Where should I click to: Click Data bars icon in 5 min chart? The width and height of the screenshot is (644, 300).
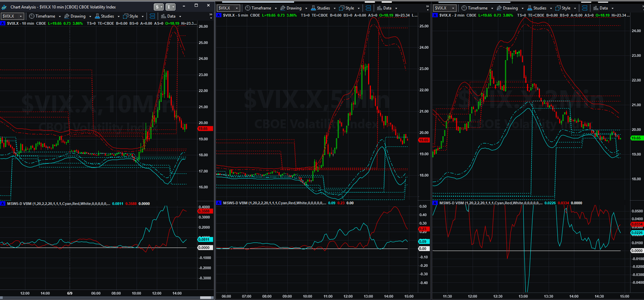pyautogui.click(x=379, y=8)
